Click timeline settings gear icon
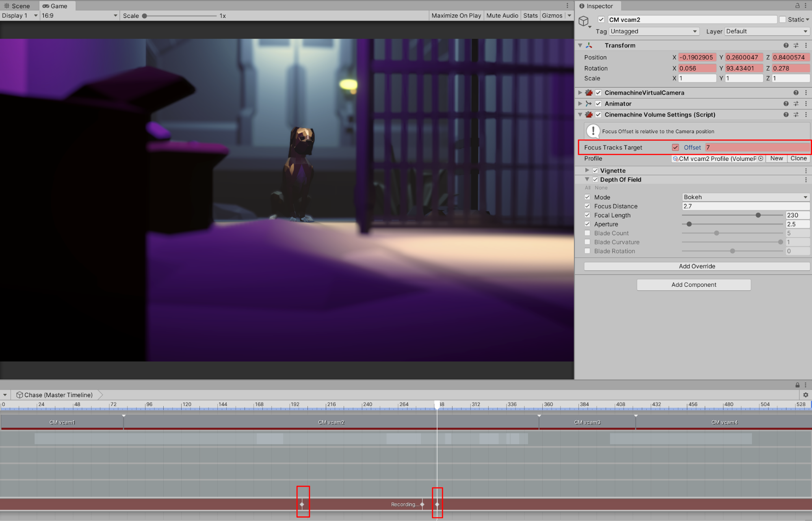Screen dimensions: 812x521 coord(806,395)
